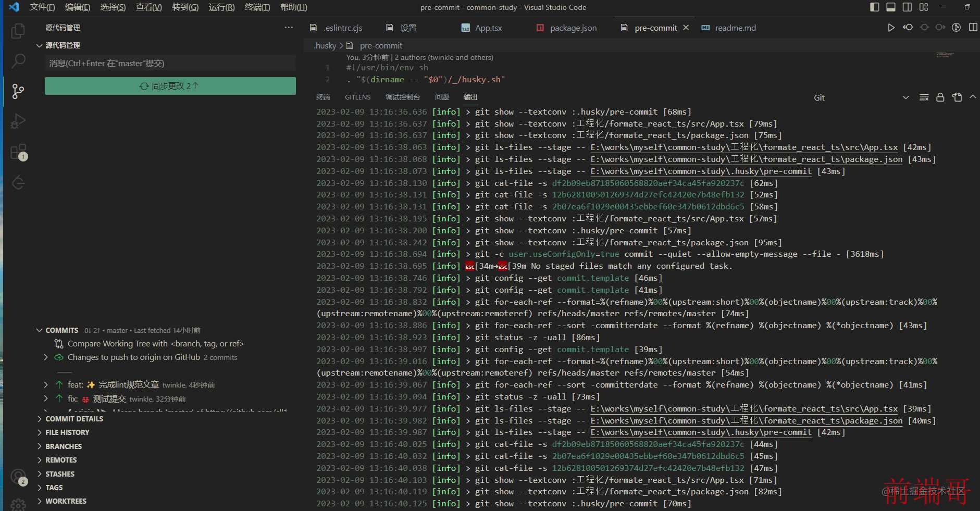This screenshot has width=980, height=511.
Task: Open customize layout icon
Action: click(924, 7)
